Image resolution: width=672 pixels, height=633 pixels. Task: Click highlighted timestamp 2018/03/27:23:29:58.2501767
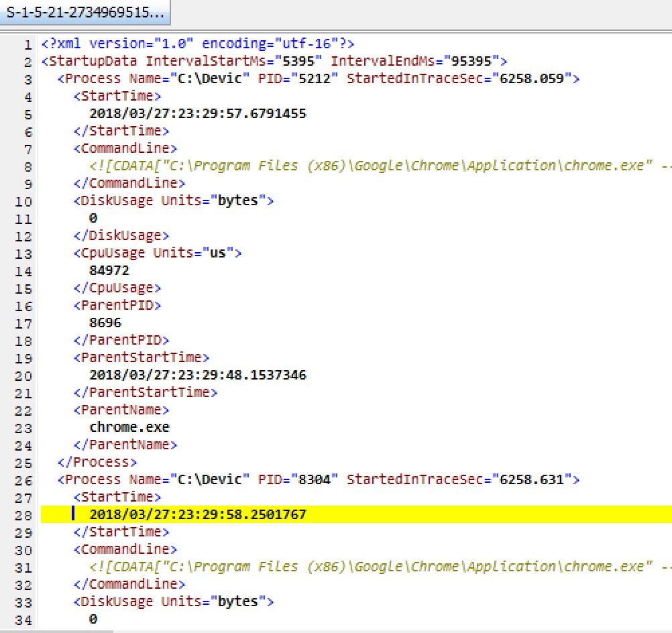point(198,514)
